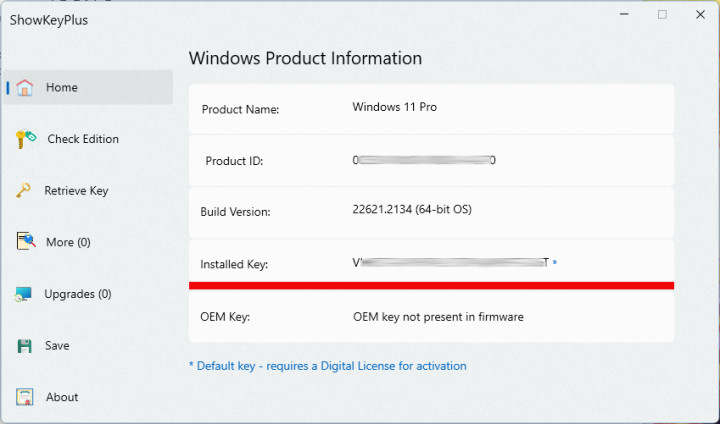Open the Home navigation item
This screenshot has width=720, height=424.
tap(62, 87)
